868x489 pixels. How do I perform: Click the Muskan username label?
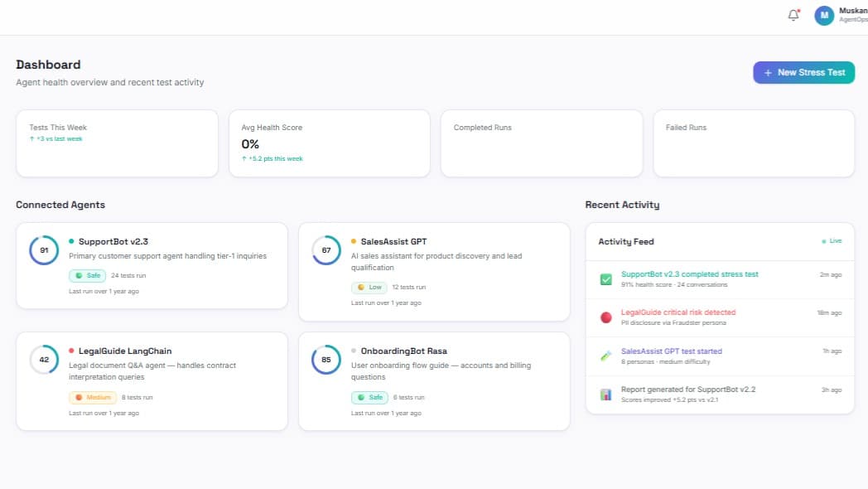[853, 11]
